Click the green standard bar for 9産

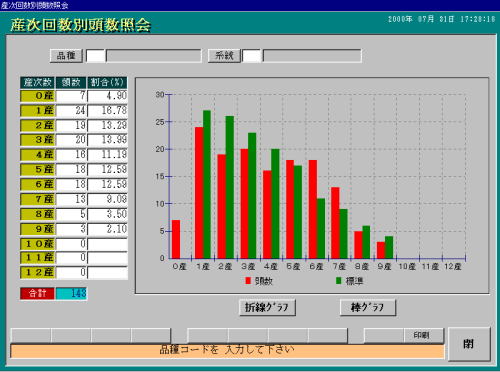tap(389, 247)
